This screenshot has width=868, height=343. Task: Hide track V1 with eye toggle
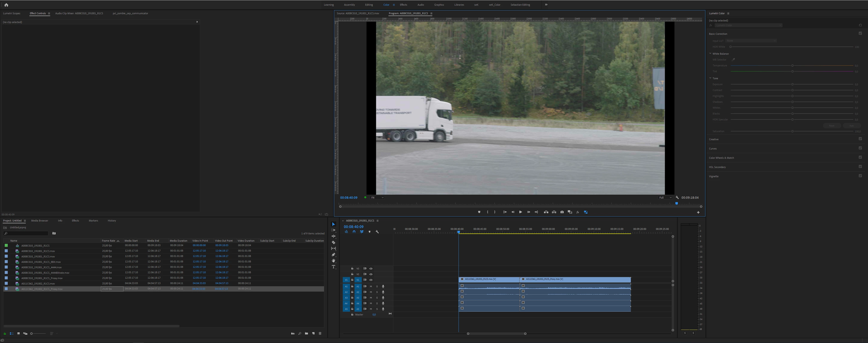coord(371,280)
